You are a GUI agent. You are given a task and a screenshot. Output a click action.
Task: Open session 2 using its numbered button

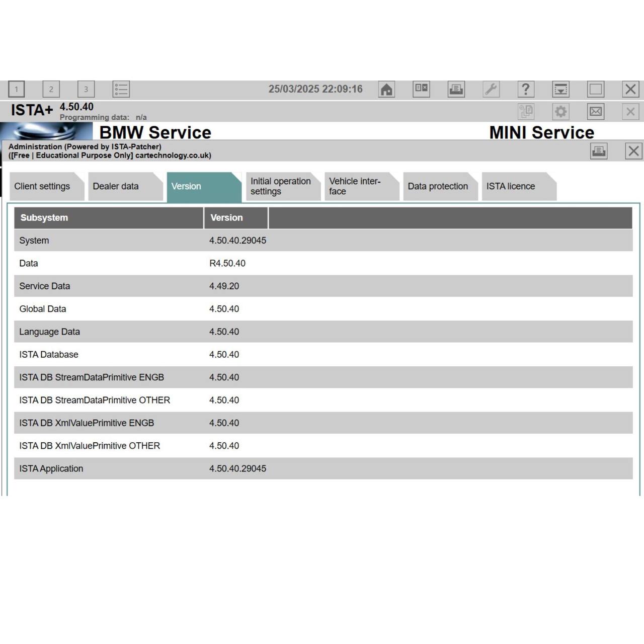51,89
